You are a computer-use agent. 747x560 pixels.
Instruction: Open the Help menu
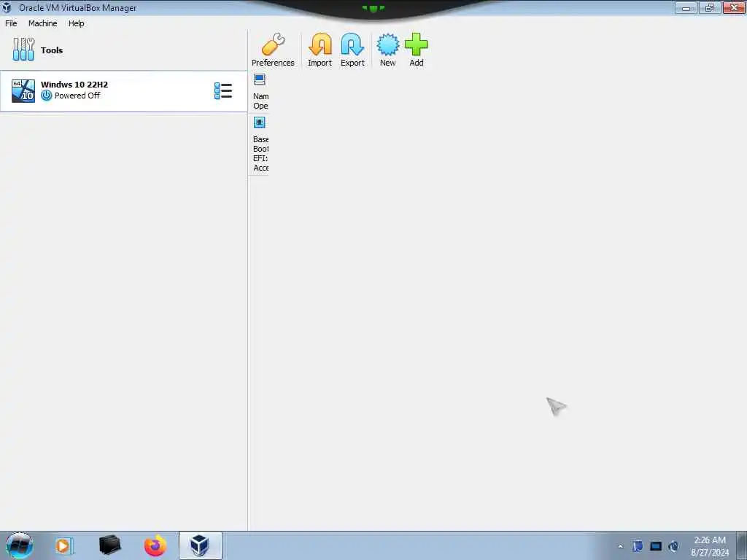76,23
